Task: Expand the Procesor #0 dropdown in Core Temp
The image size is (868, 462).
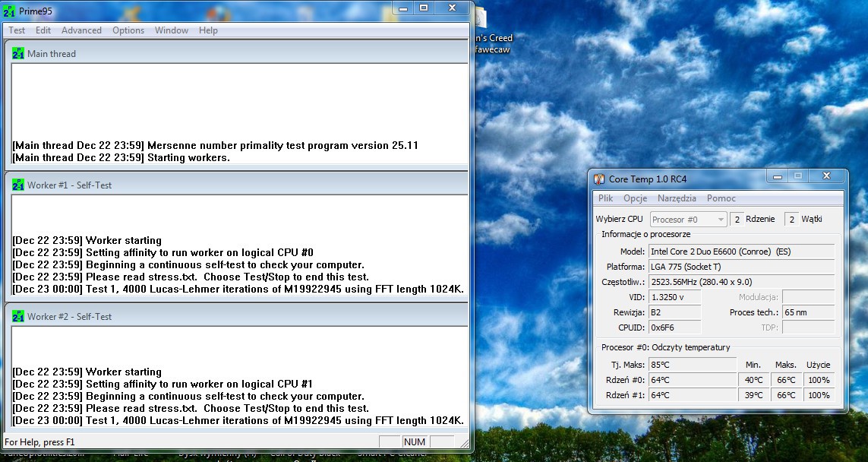Action: click(688, 220)
